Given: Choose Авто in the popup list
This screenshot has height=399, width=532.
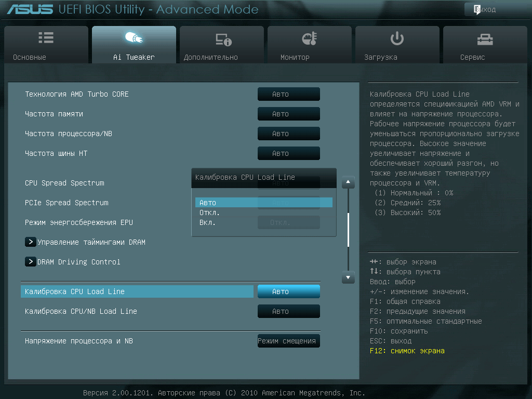Looking at the screenshot, I should [263, 203].
